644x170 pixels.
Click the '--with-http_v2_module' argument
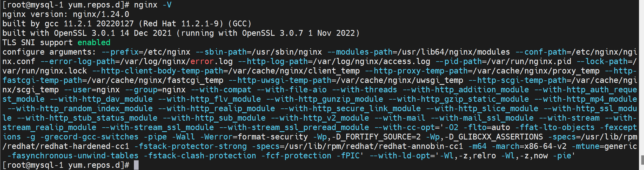[320, 118]
